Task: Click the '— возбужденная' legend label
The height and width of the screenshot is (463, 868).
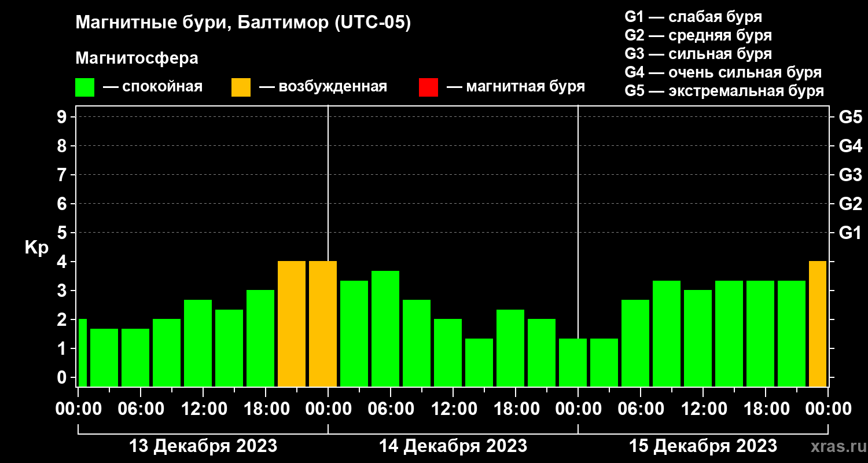Action: coord(323,87)
